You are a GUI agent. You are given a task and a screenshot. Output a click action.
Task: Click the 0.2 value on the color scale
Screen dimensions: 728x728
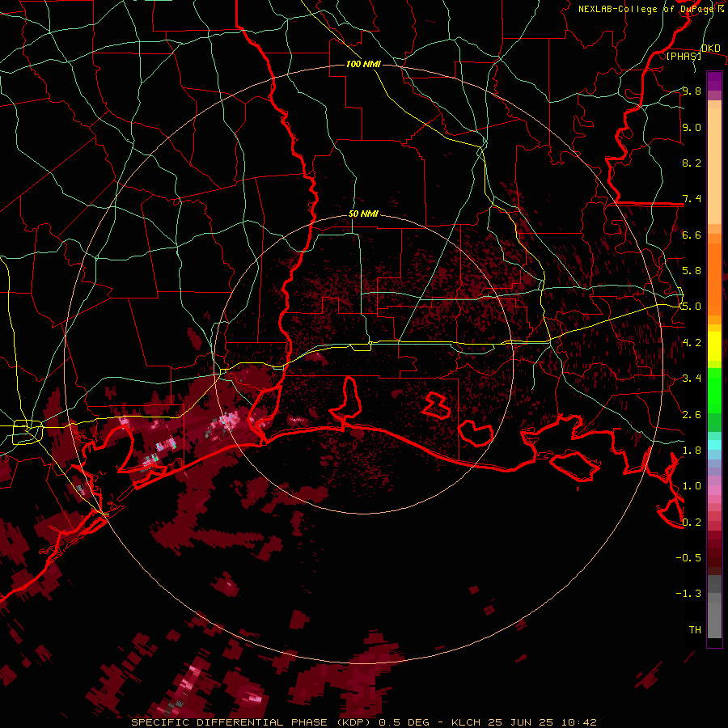click(692, 523)
